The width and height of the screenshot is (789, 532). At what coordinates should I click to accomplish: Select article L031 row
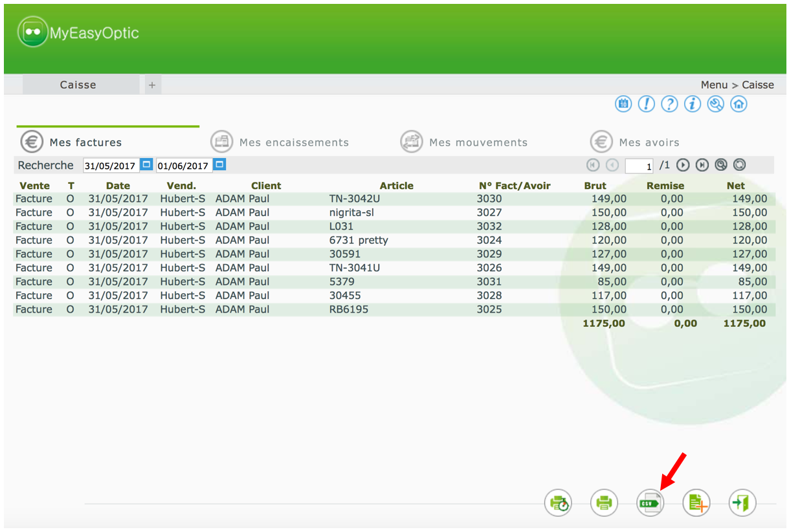(x=394, y=227)
